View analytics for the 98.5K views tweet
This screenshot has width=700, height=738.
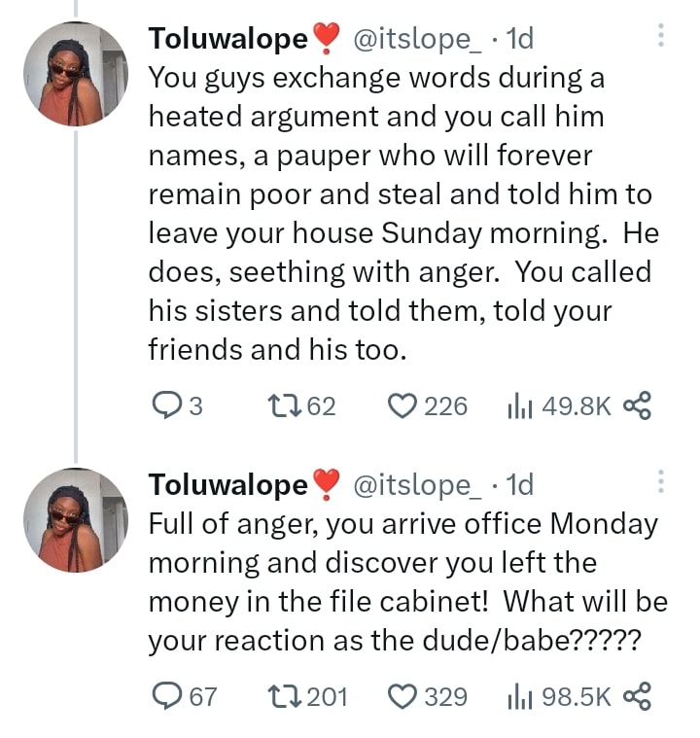[x=515, y=696]
